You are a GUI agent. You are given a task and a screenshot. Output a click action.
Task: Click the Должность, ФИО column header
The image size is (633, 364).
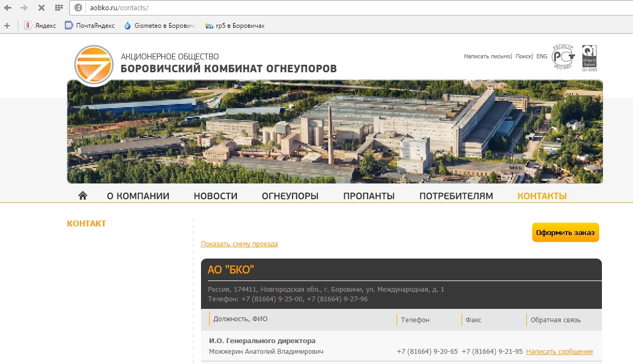tap(241, 319)
